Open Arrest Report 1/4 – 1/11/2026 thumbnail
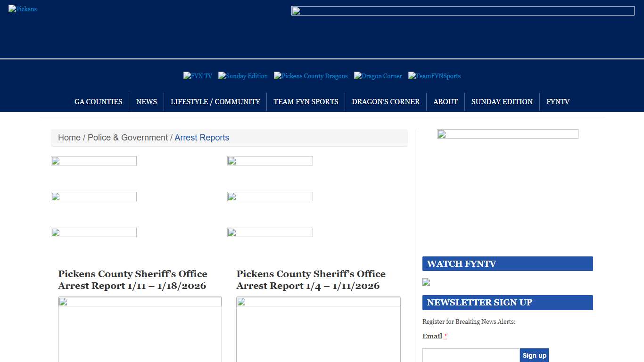644x362 pixels. [318, 330]
